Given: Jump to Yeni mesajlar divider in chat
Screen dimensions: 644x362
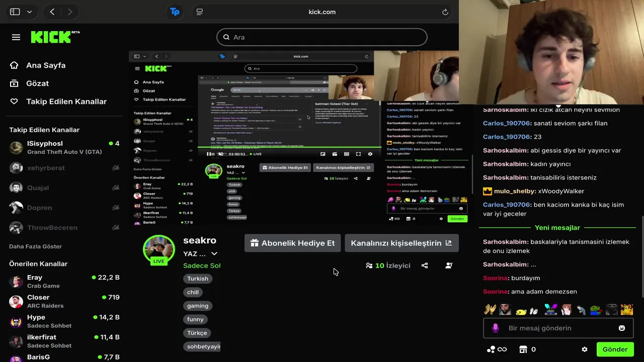Looking at the screenshot, I should 557,228.
